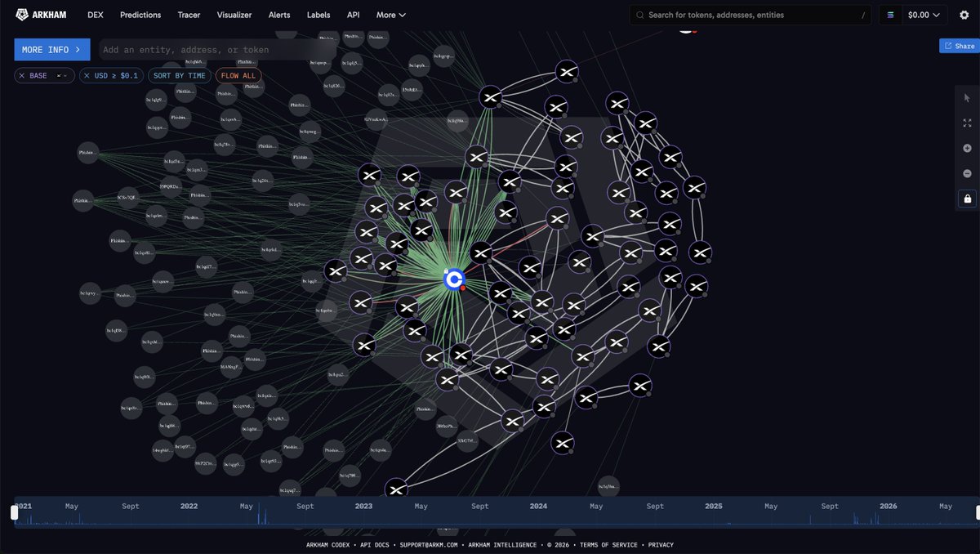
Task: Grab the timeline left range handle
Action: [14, 512]
